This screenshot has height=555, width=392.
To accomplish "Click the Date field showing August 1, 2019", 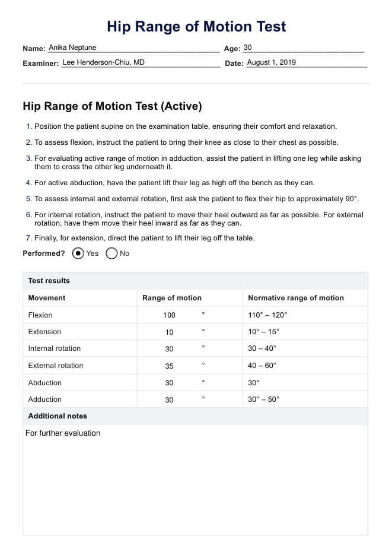I will pyautogui.click(x=305, y=62).
